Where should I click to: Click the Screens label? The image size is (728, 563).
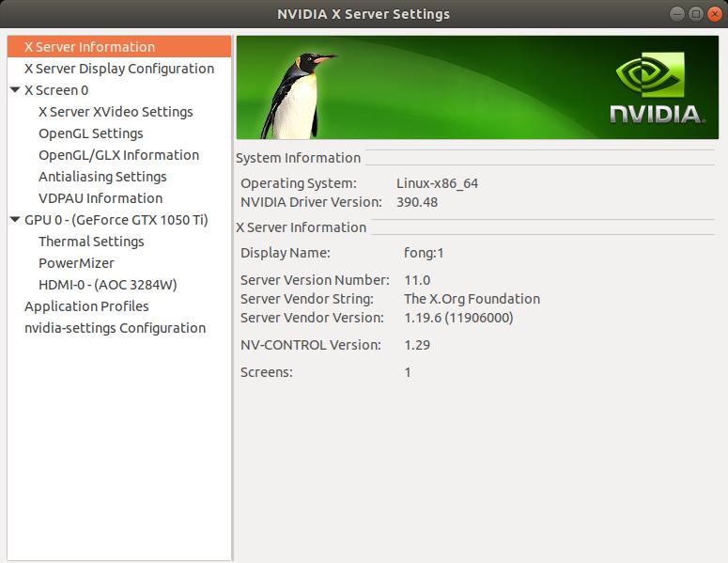click(x=267, y=372)
